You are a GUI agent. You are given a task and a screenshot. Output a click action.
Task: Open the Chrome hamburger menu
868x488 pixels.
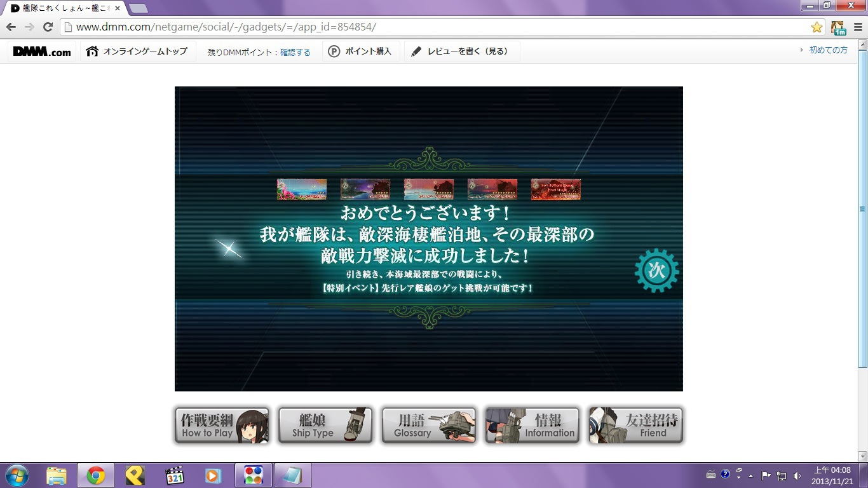858,27
